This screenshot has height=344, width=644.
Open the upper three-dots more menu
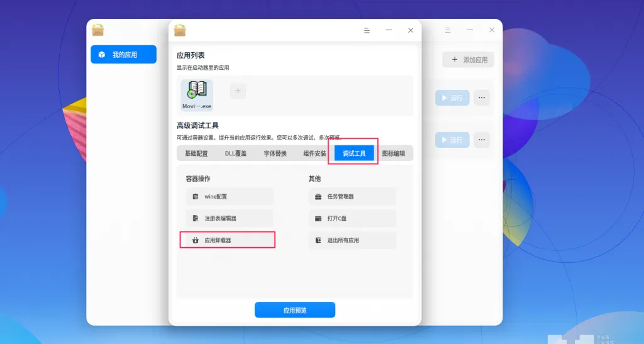(482, 98)
